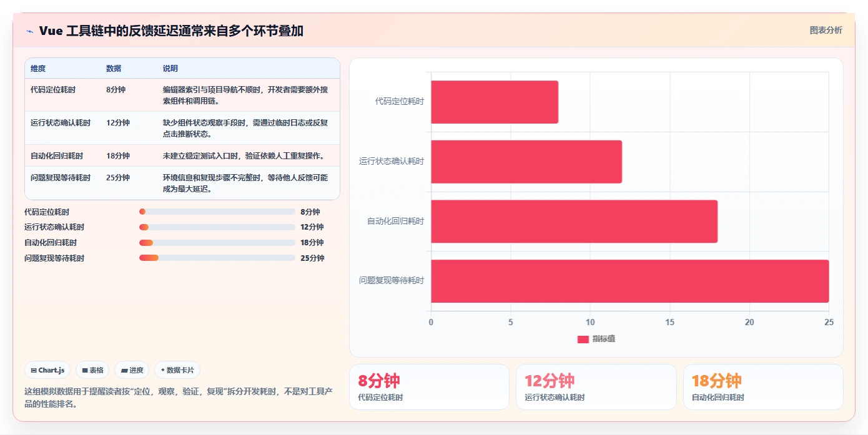Click the 运行状态确认耗时 progress bar
This screenshot has height=435, width=868.
coord(217,227)
